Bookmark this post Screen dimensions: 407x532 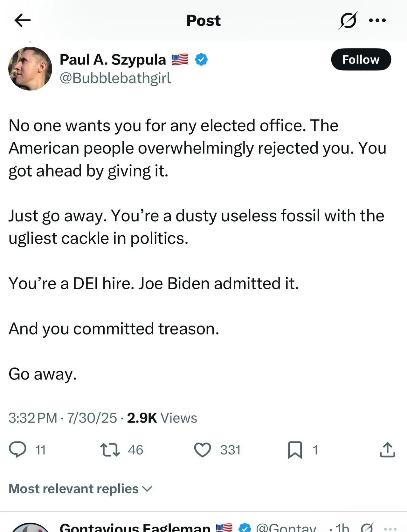tap(295, 450)
